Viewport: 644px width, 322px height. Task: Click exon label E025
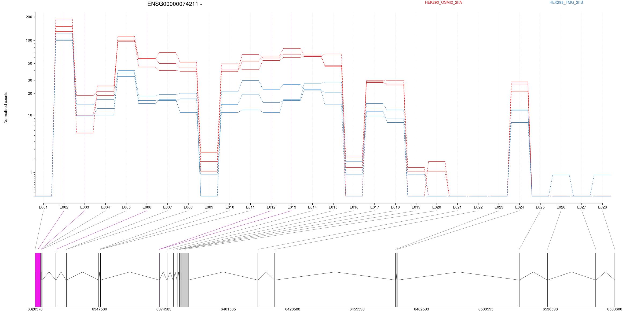point(540,207)
